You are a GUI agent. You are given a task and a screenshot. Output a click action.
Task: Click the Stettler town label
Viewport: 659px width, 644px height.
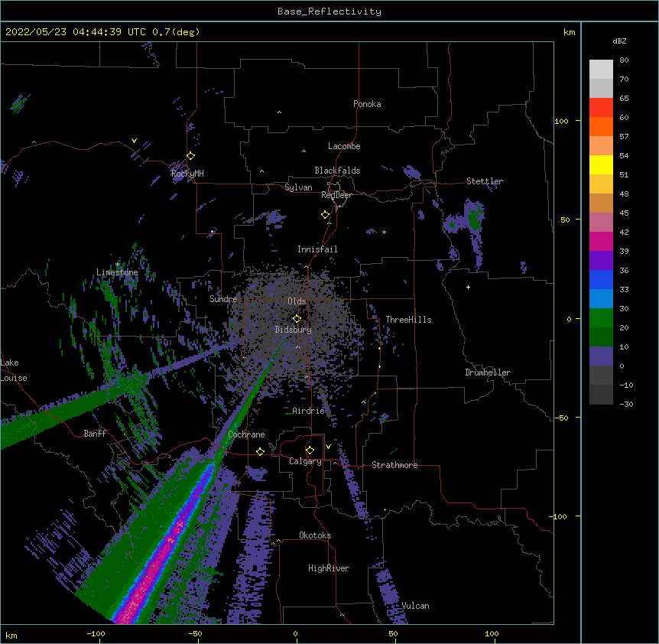[485, 181]
